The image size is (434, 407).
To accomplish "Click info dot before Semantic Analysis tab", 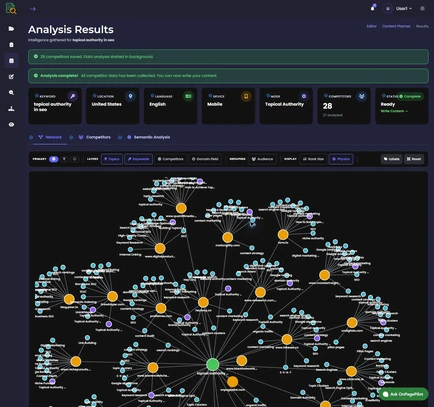I will [120, 137].
